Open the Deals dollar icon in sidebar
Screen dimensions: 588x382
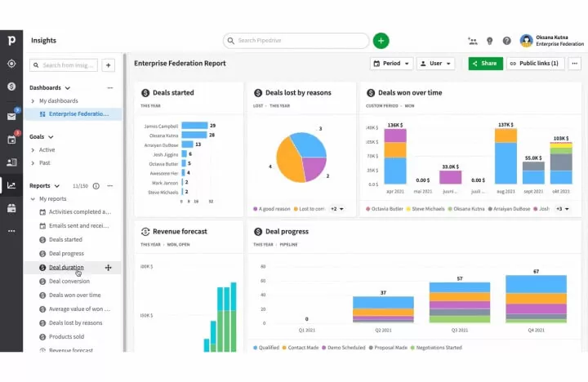click(x=11, y=87)
